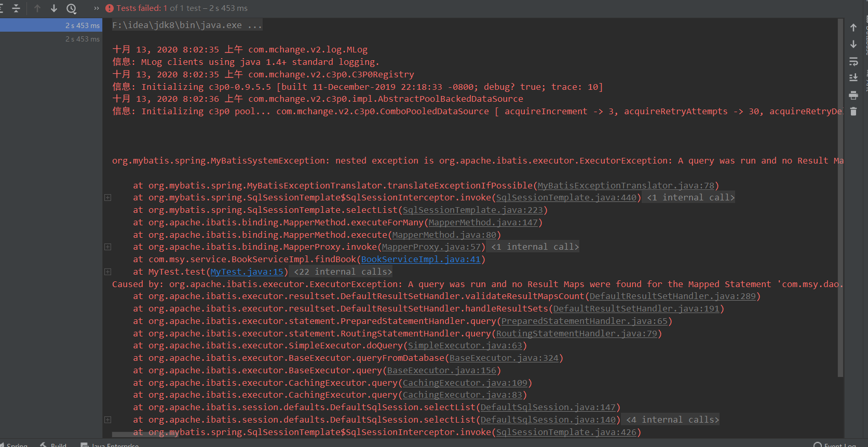Open MapperMethod.java:147 link
Screen dimensions: 868x447
tap(483, 222)
